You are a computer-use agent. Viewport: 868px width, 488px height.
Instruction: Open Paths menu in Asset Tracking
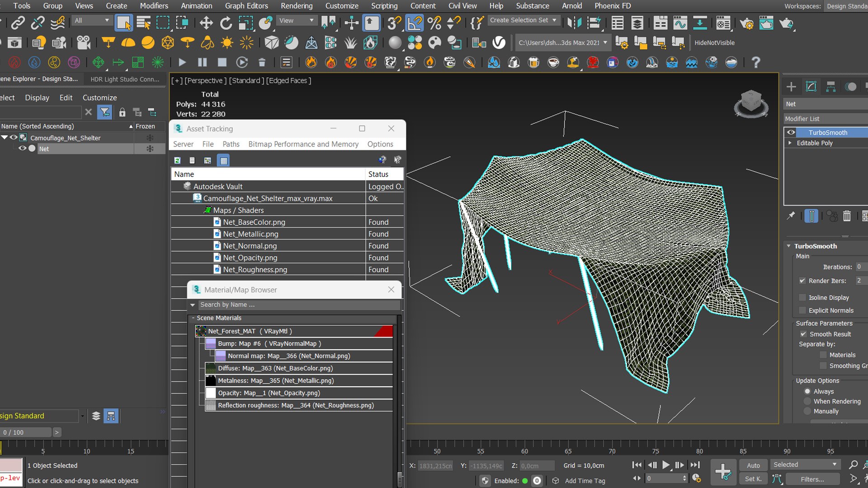pyautogui.click(x=231, y=144)
